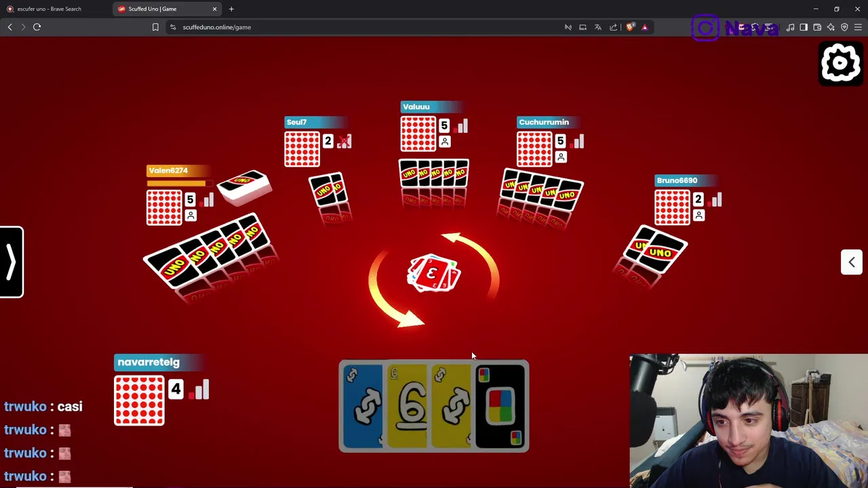Go back to the previous page

[10, 27]
